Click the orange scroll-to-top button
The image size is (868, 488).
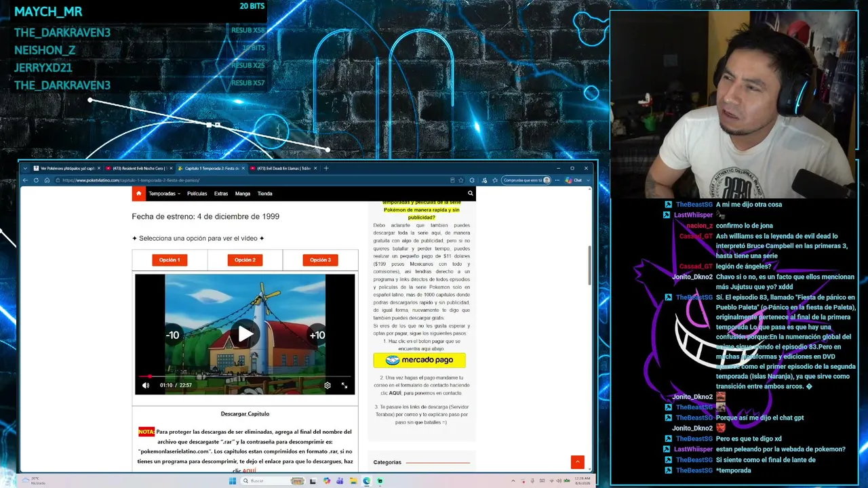[578, 462]
